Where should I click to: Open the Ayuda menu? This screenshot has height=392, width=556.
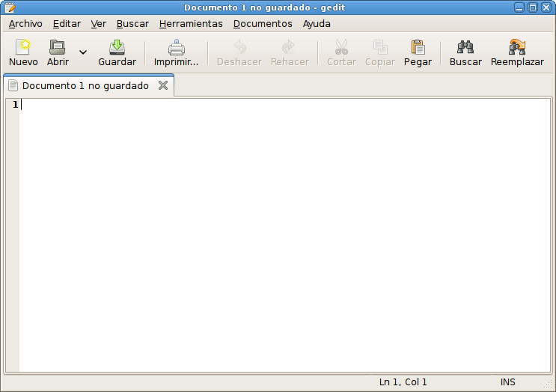(317, 24)
